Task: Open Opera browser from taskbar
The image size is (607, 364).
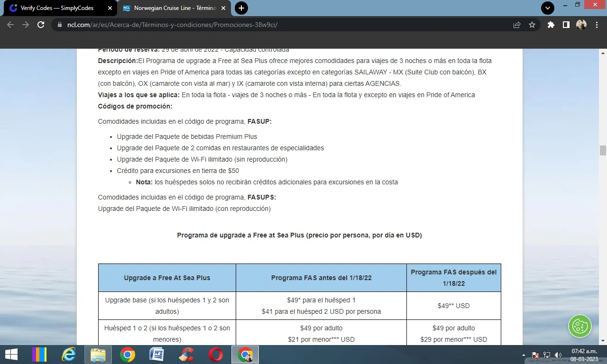Action: (216, 355)
